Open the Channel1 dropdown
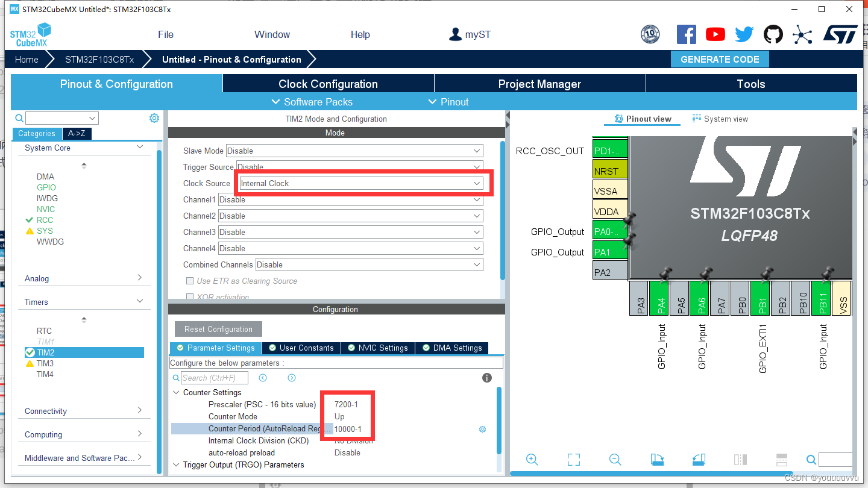The image size is (868, 488). click(x=351, y=199)
